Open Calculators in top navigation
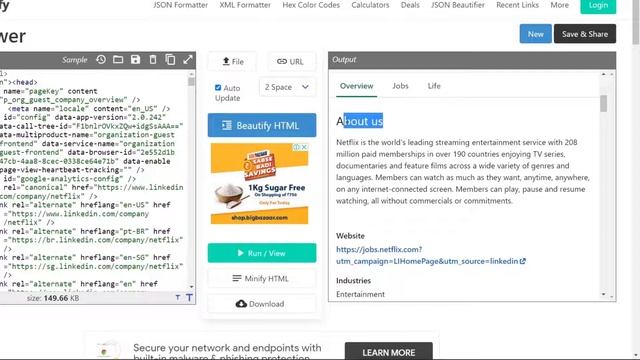Image resolution: width=640 pixels, height=360 pixels. [370, 5]
